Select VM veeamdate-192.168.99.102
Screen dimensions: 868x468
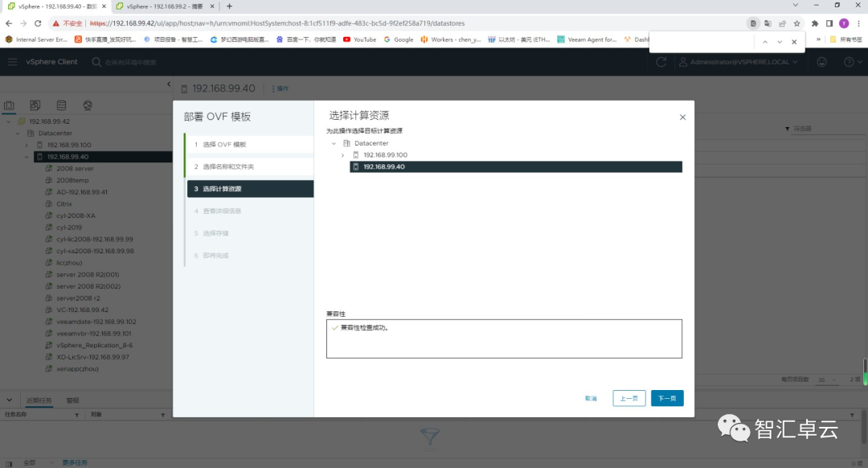click(x=96, y=322)
